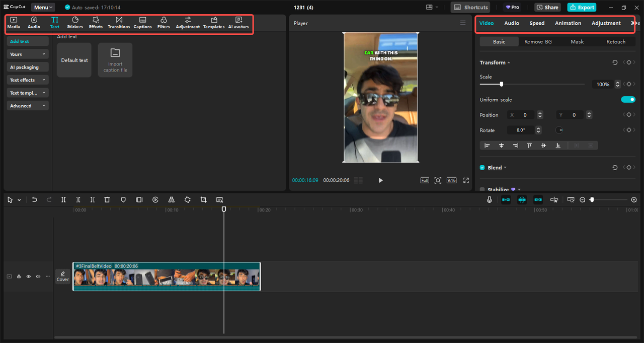Screen dimensions: 644x343
Task: Expand the Text effects category
Action: tap(28, 80)
